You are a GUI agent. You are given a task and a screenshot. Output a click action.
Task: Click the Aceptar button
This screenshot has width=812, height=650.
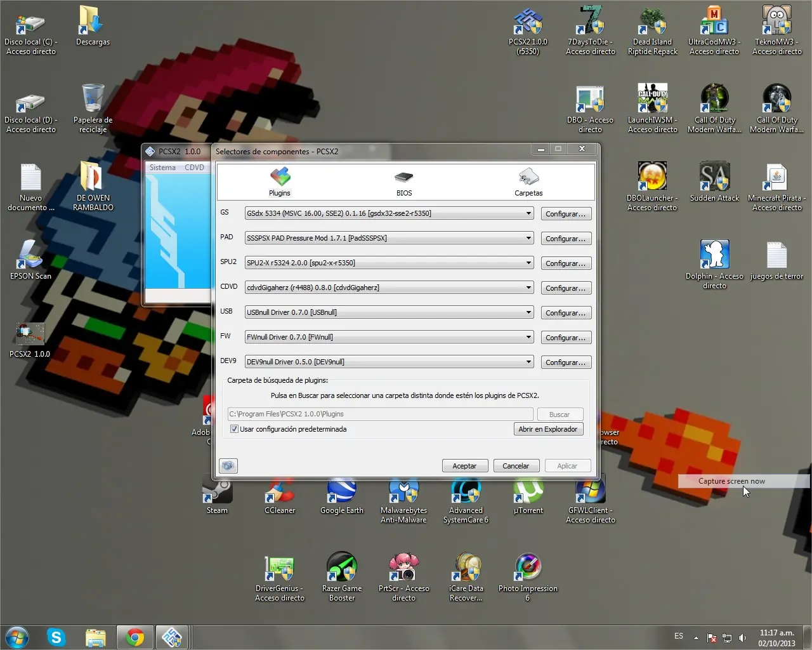(464, 466)
